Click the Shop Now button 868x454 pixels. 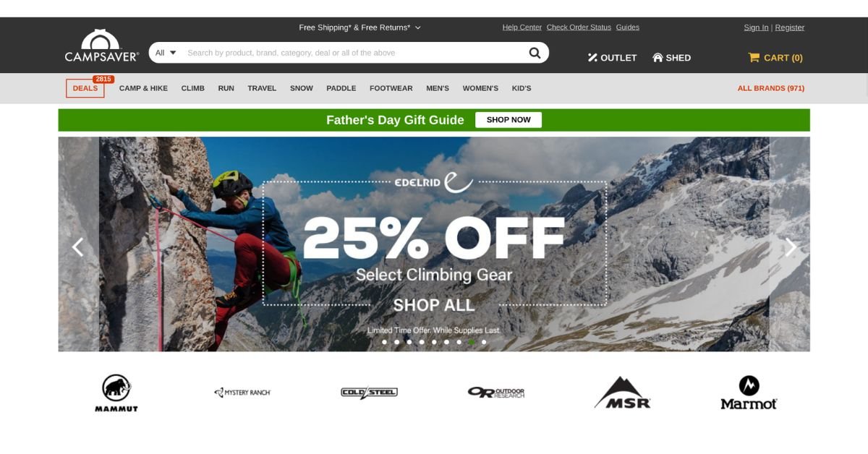coord(509,120)
